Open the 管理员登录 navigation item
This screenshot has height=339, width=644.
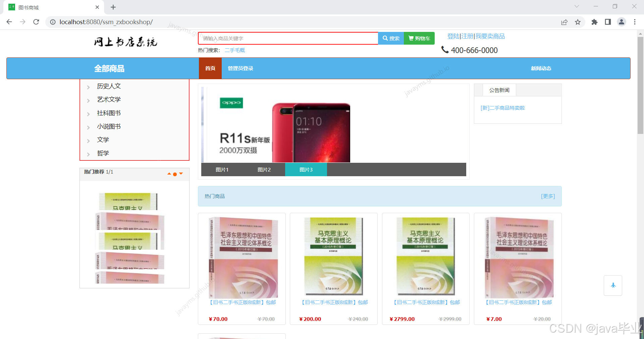click(240, 68)
